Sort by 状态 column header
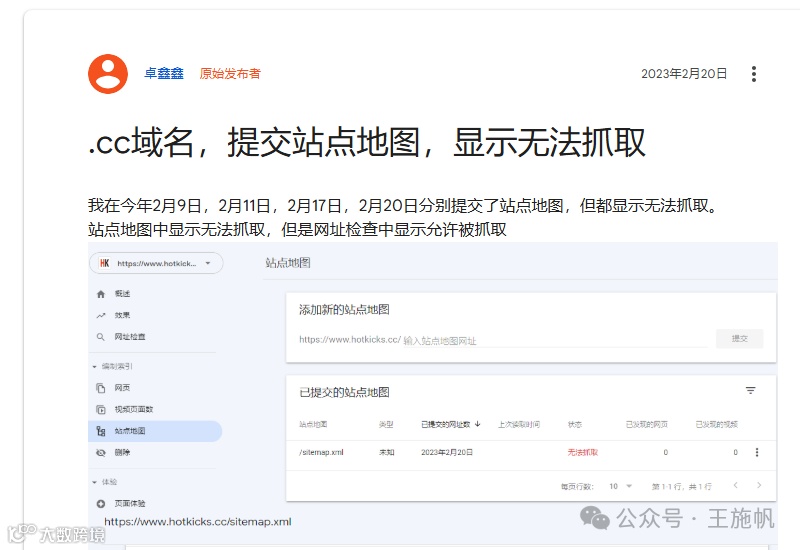 (575, 424)
